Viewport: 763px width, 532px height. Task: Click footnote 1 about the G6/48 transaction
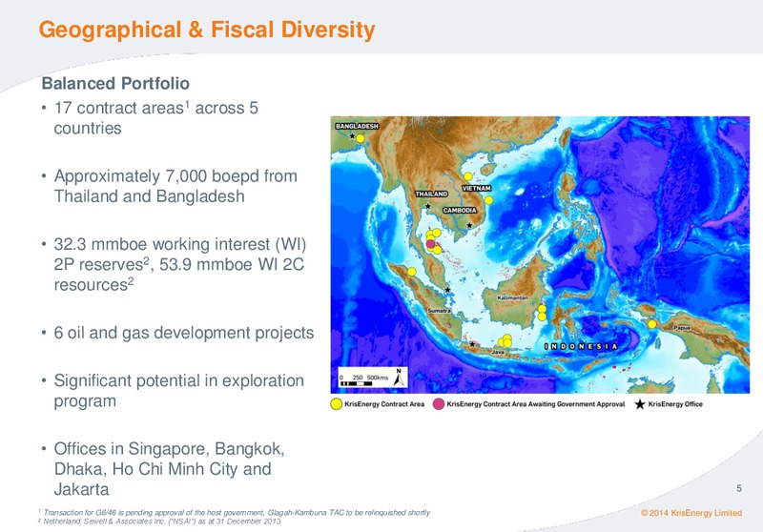234,512
